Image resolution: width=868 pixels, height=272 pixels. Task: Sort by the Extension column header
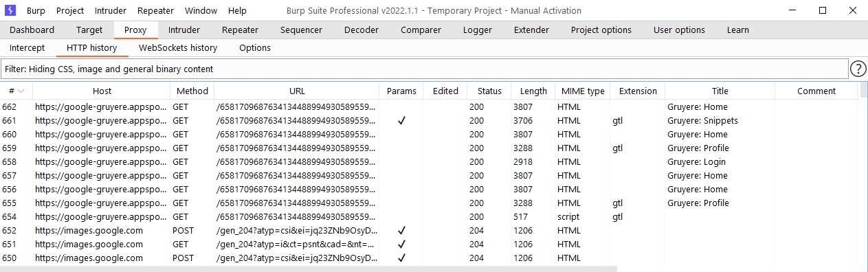638,91
